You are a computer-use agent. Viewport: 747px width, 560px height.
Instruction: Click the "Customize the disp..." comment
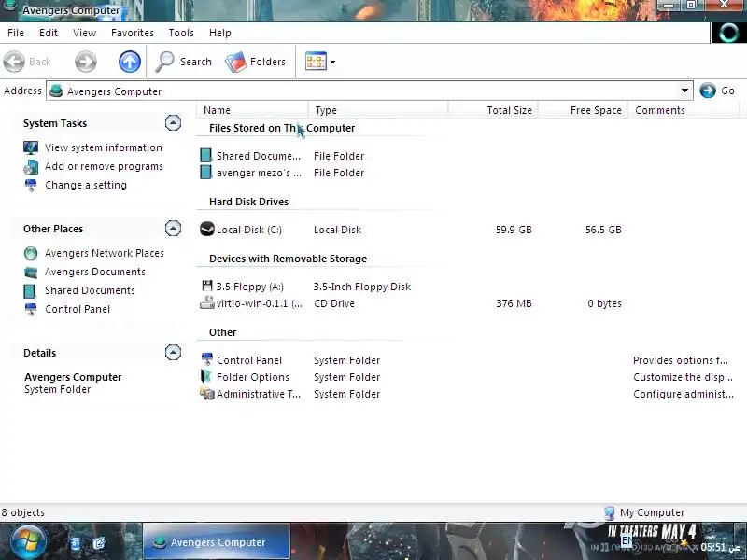click(x=683, y=377)
